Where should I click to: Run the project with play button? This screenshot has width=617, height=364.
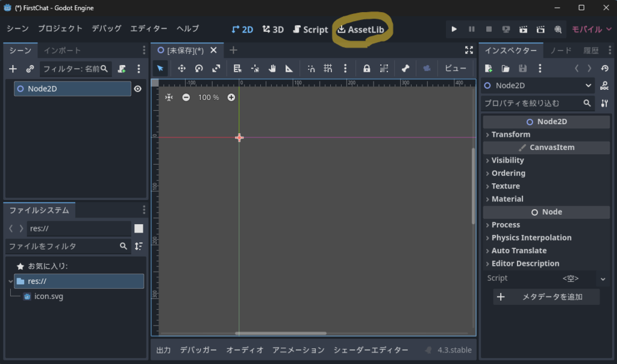454,29
